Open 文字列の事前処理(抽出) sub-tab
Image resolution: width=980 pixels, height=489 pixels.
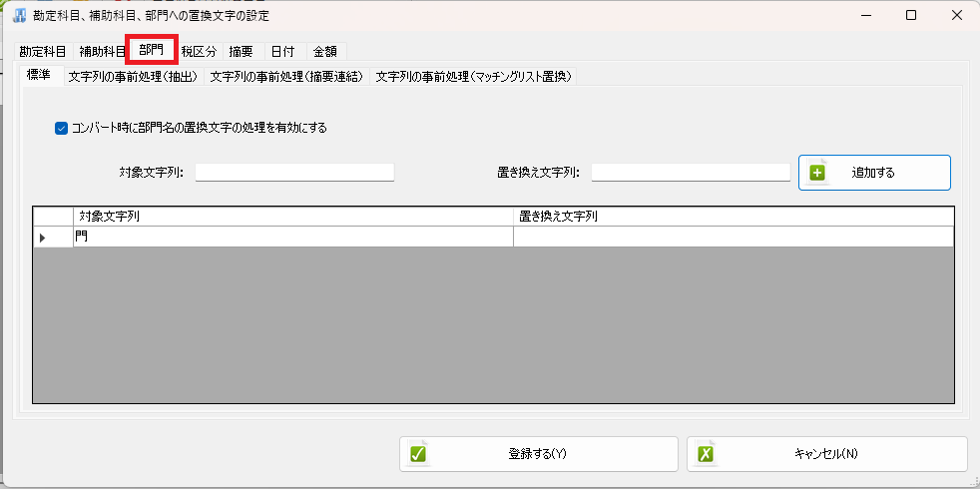(x=133, y=77)
